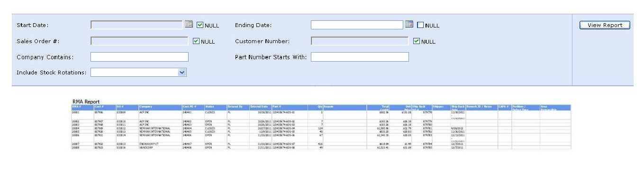
Task: Click the 4/26/2012 ship back date cell
Action: coord(458,128)
